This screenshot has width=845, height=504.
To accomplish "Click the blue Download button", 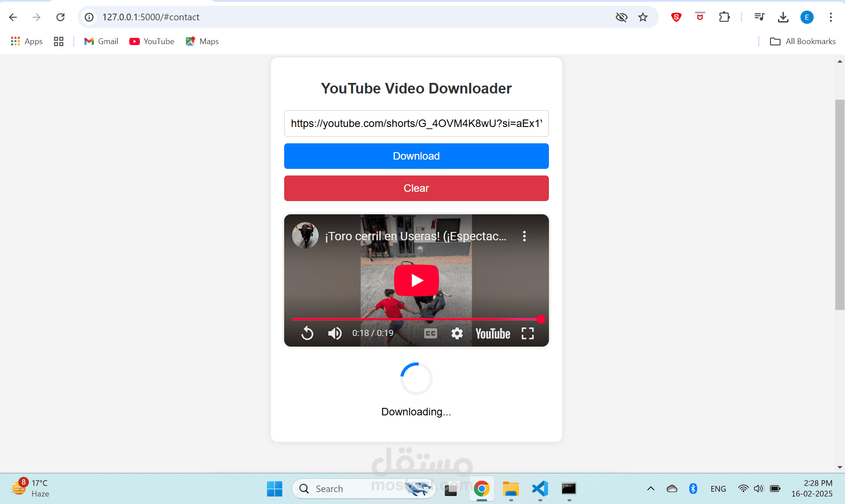I will point(416,156).
